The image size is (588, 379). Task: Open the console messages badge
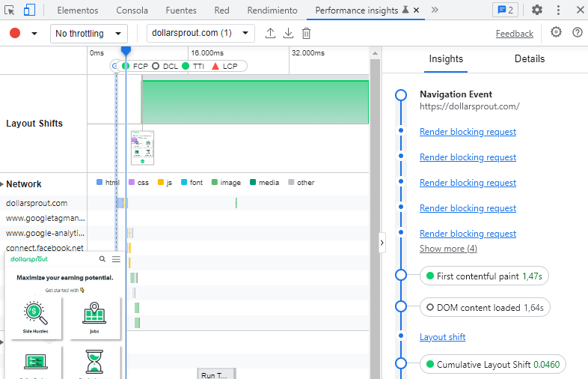click(504, 10)
